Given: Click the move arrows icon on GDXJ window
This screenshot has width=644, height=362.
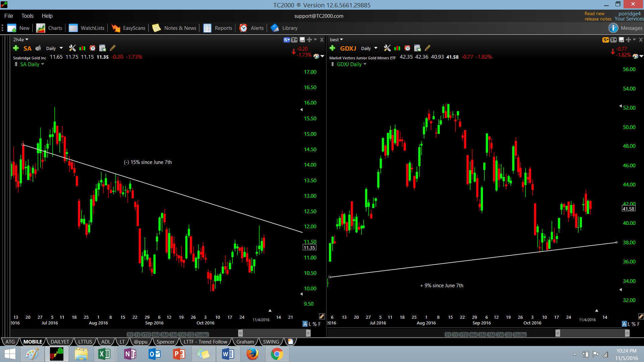Looking at the screenshot, I should click(x=628, y=40).
